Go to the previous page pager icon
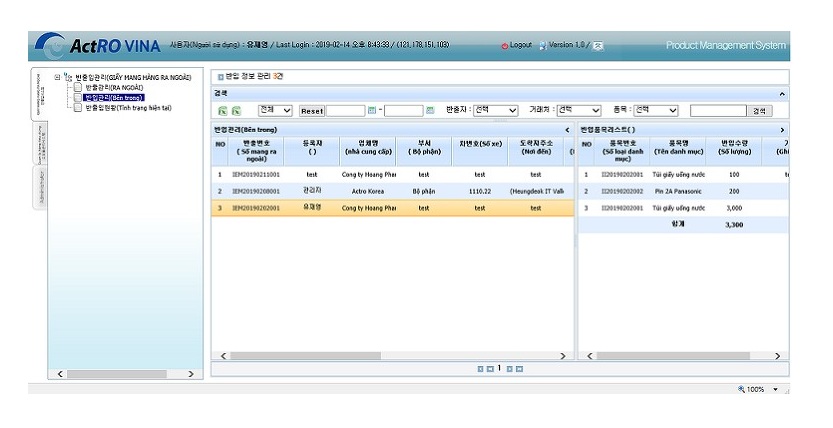Viewport: 833px width, 428px height. tap(490, 369)
